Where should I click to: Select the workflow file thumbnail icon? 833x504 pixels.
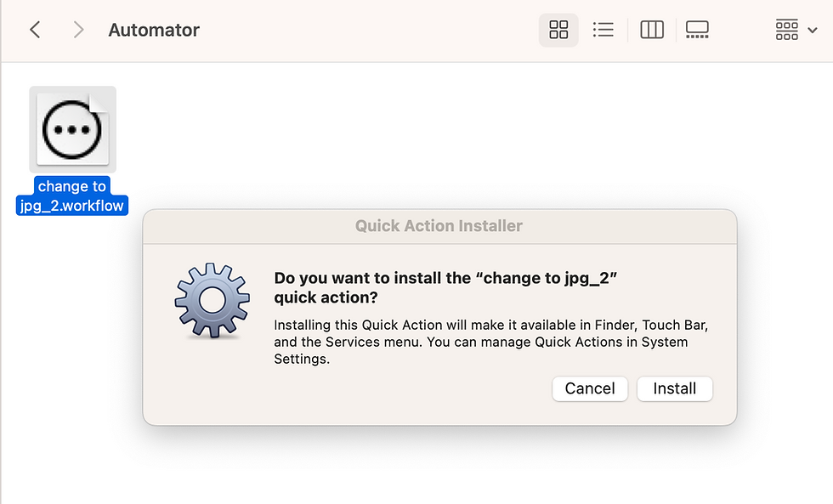[x=73, y=129]
